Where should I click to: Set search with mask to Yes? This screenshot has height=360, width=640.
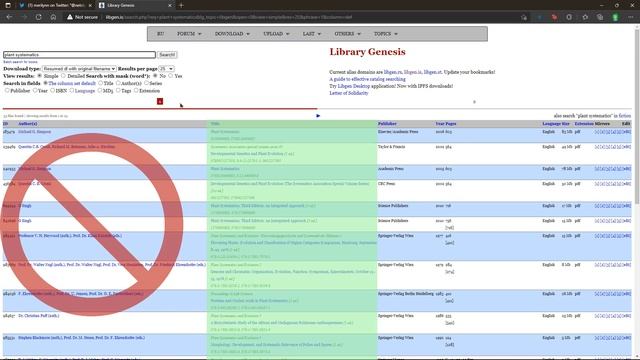[171, 76]
